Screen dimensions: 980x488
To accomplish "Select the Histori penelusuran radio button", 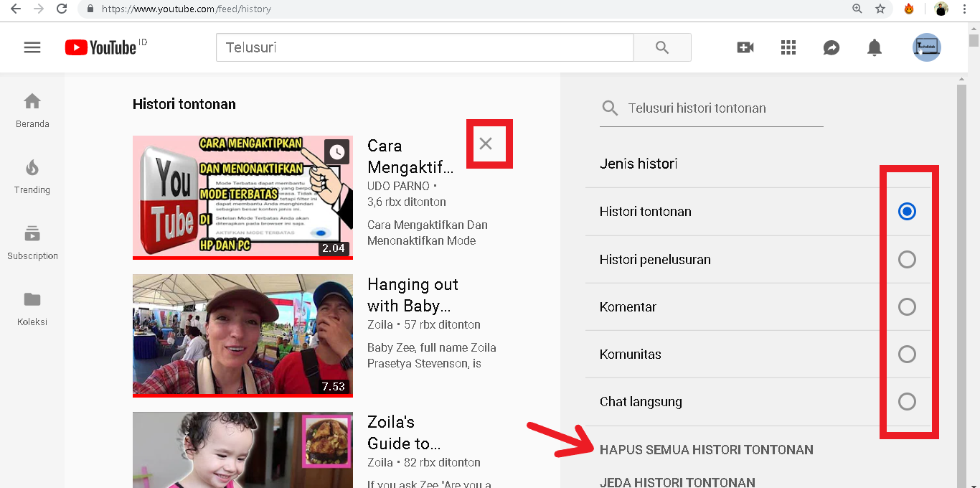I will point(907,259).
